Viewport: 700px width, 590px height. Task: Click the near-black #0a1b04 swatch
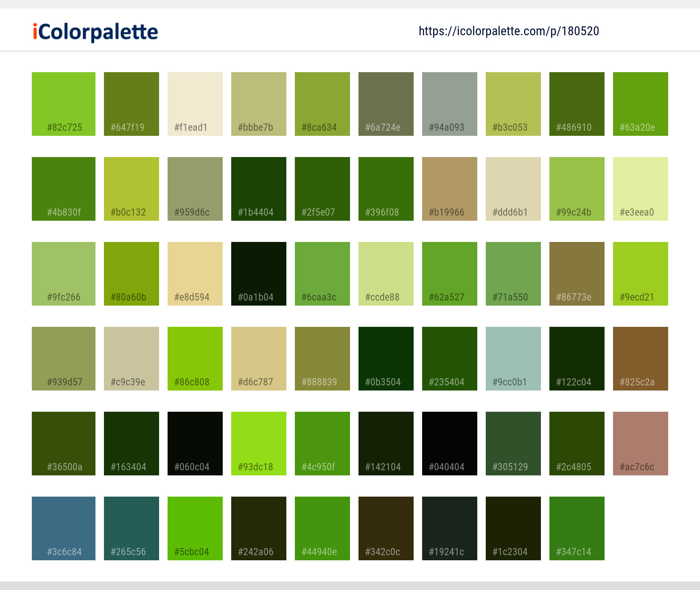point(259,274)
